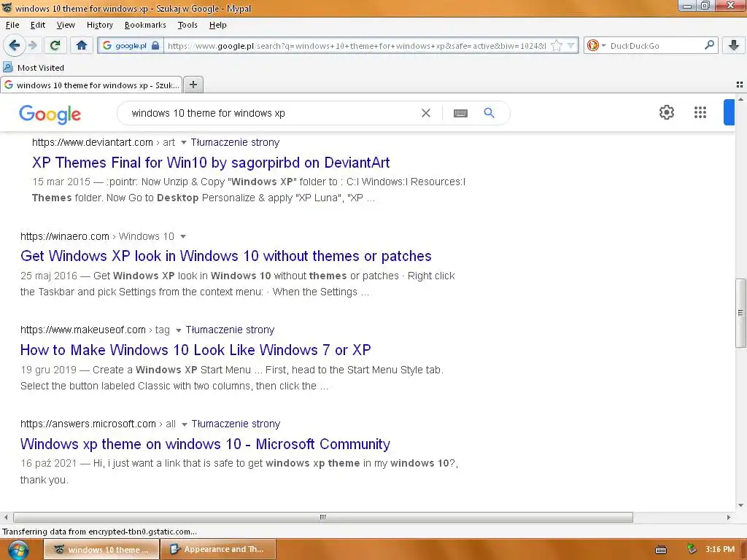Open How to Make Windows 10 Look result

196,350
